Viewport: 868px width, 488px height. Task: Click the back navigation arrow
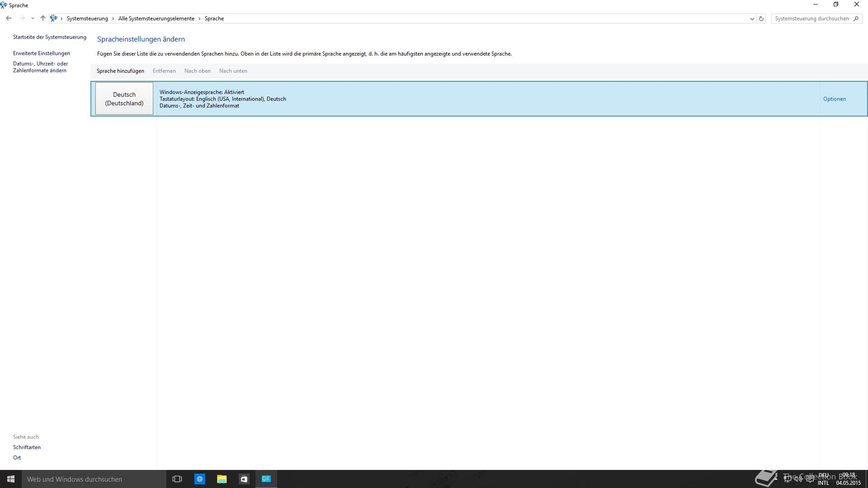point(9,19)
